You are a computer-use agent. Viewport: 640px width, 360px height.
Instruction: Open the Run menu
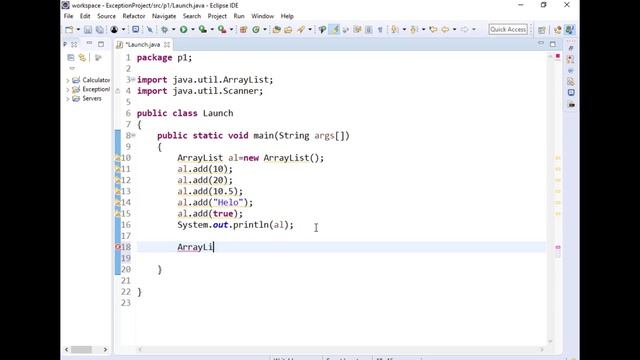pos(239,16)
